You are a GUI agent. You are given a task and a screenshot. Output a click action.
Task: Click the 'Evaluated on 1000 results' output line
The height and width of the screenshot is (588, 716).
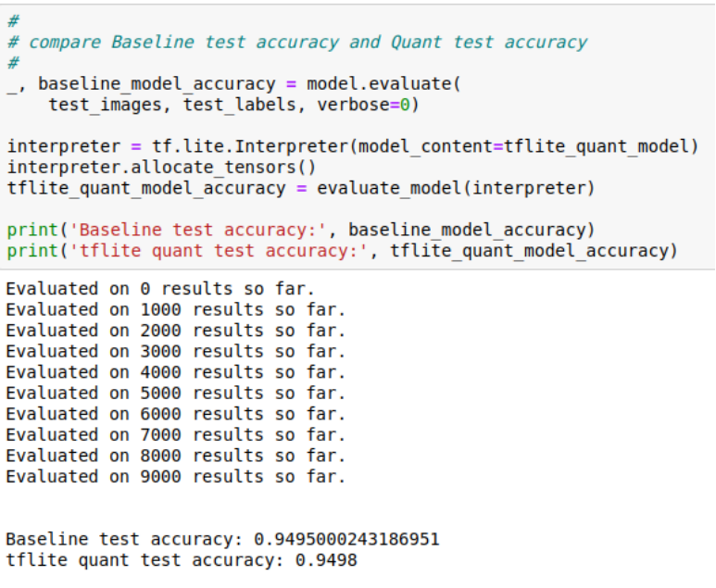(175, 309)
